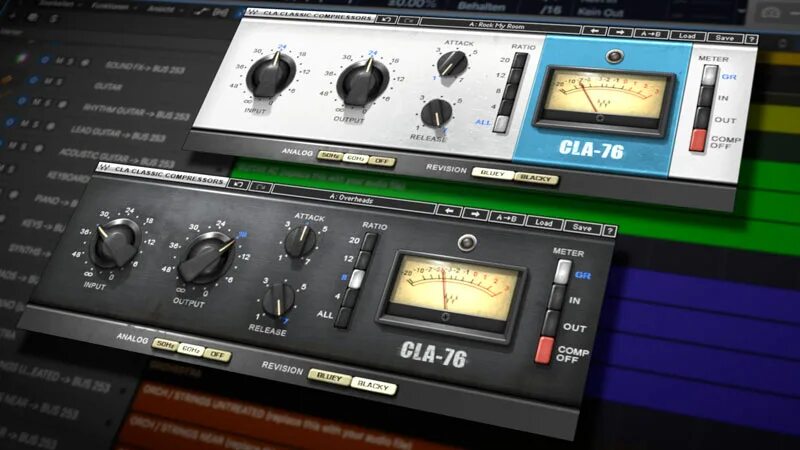
Task: Set analog 60Hz on silver CLA-76
Action: (355, 158)
